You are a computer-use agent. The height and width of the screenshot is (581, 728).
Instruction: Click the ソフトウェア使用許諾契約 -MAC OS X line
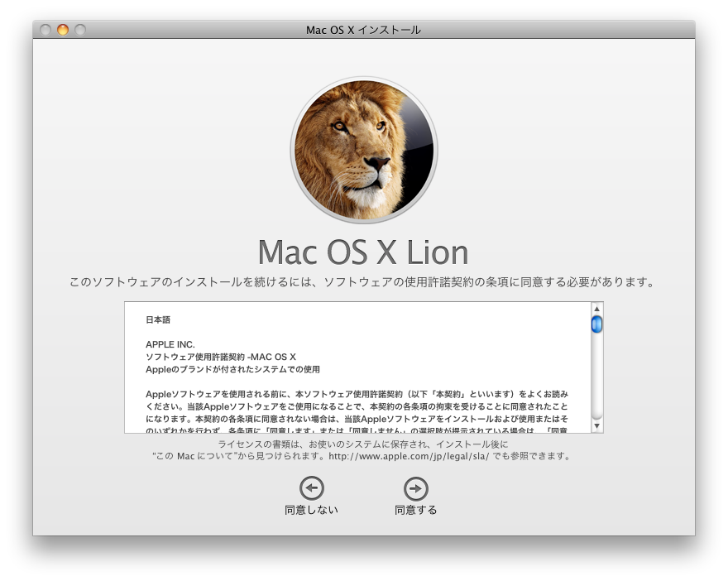point(221,357)
